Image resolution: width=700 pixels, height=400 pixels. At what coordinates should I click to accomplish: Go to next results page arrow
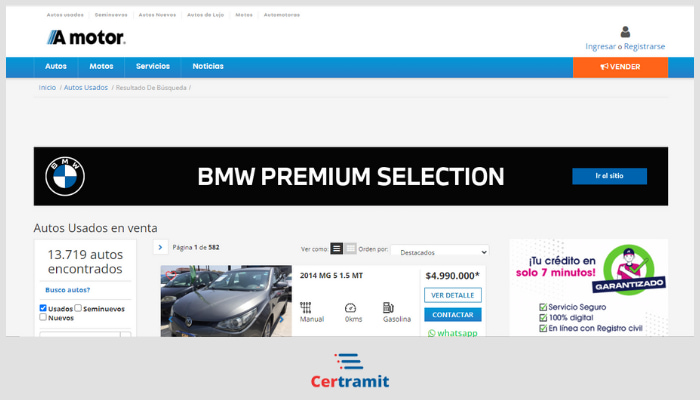(160, 247)
